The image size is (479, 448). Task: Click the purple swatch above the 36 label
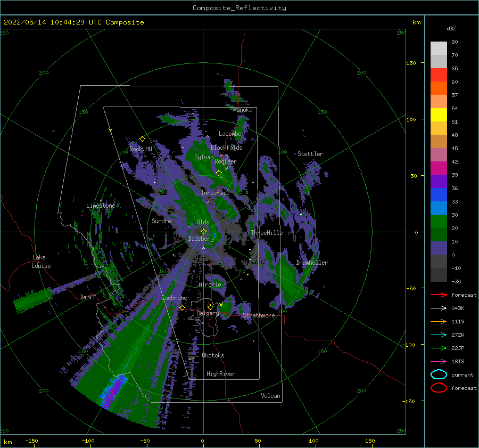(439, 181)
